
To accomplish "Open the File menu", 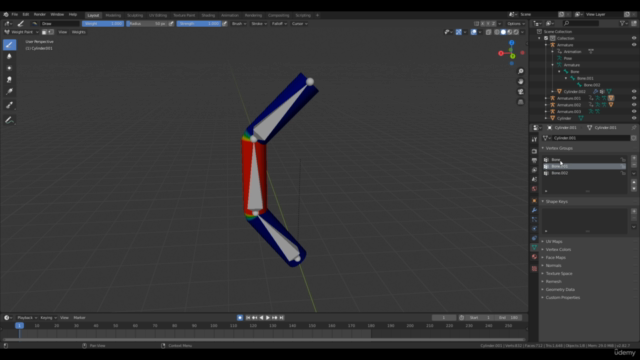I will (x=15, y=15).
